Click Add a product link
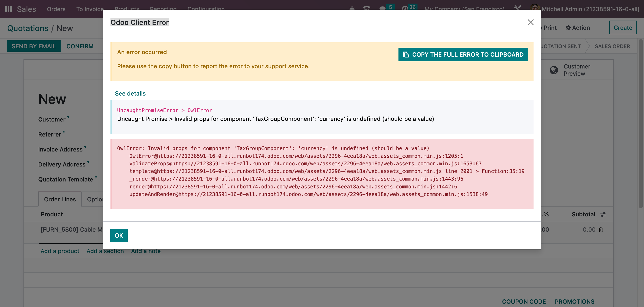Viewport: 644px width, 307px height. click(x=60, y=251)
